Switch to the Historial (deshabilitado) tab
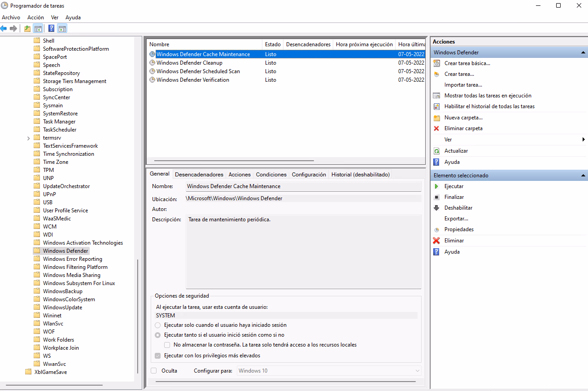The image size is (588, 391). coord(361,175)
